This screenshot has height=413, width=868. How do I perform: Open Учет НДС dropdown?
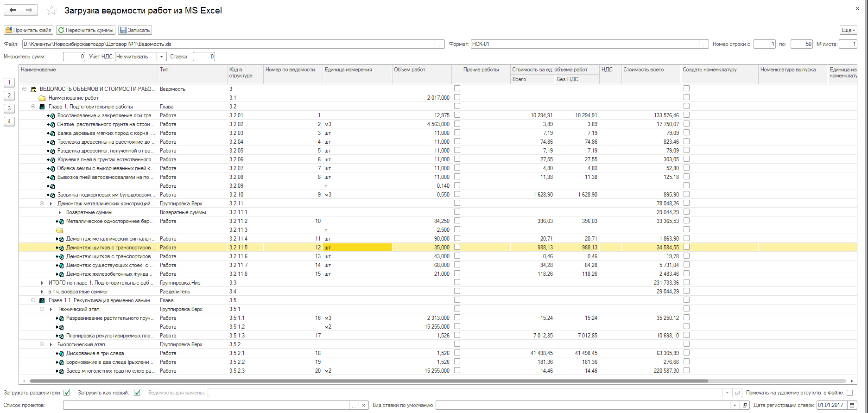click(162, 57)
